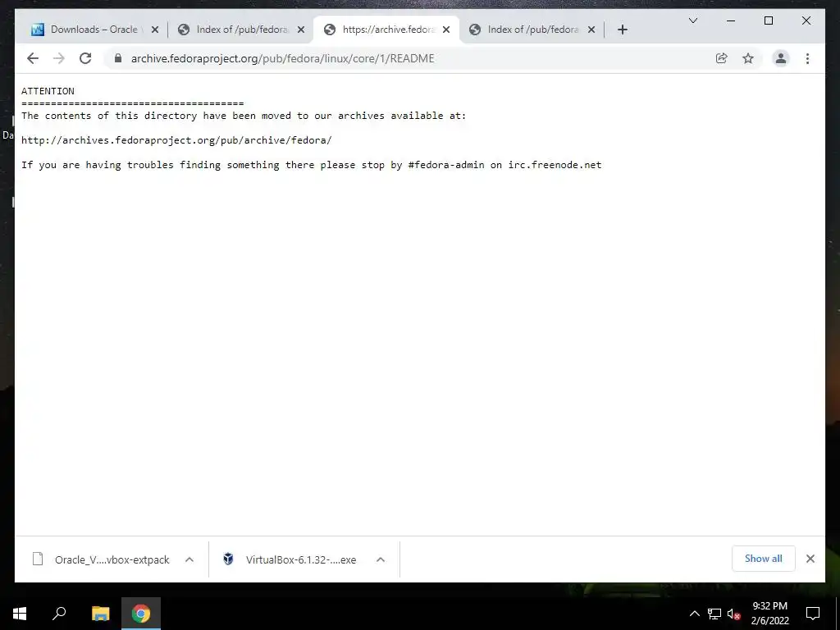Image resolution: width=840 pixels, height=630 pixels.
Task: Click the ATTENTION heading text
Action: (48, 91)
